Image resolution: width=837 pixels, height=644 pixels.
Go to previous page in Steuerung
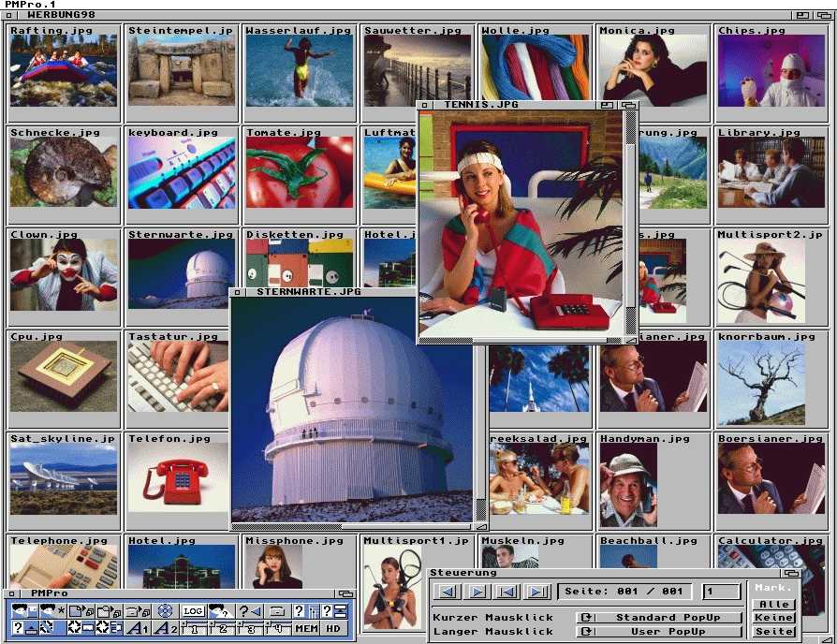tap(448, 592)
